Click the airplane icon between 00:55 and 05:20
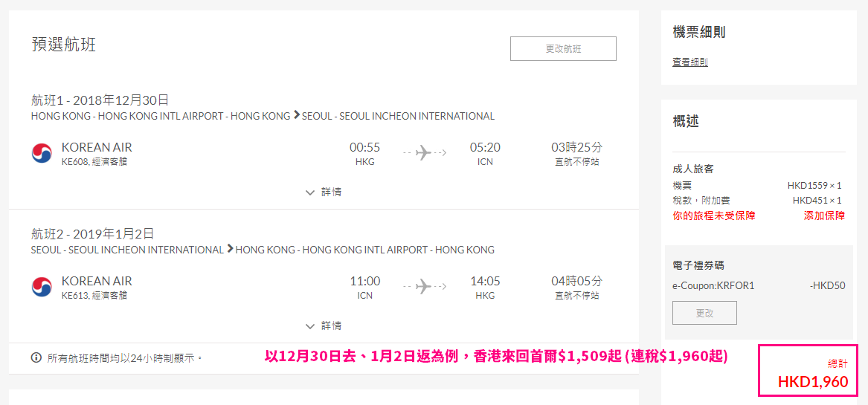 point(424,152)
